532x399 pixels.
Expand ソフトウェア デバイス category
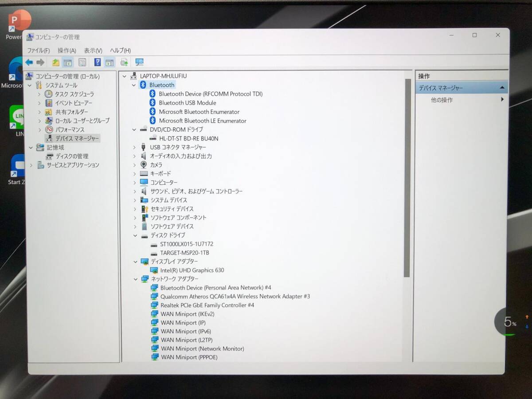pos(135,227)
